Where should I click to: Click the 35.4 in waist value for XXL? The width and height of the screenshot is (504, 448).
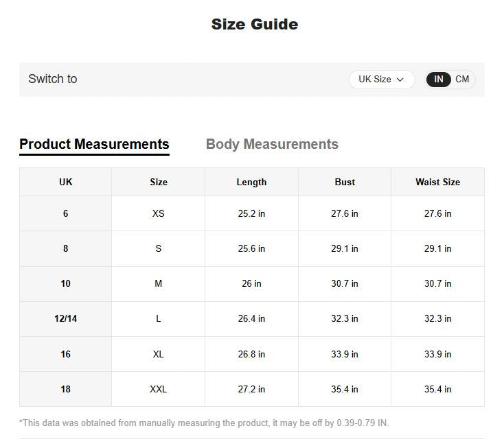click(x=438, y=389)
